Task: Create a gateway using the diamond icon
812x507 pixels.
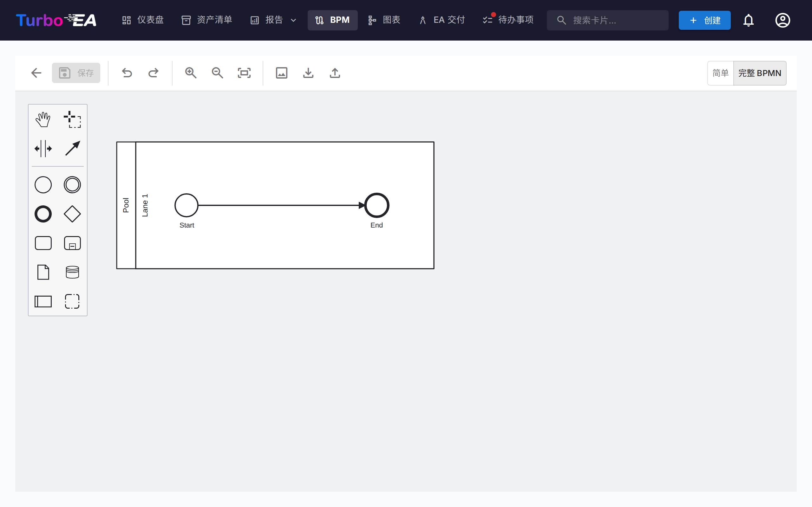Action: (x=72, y=214)
